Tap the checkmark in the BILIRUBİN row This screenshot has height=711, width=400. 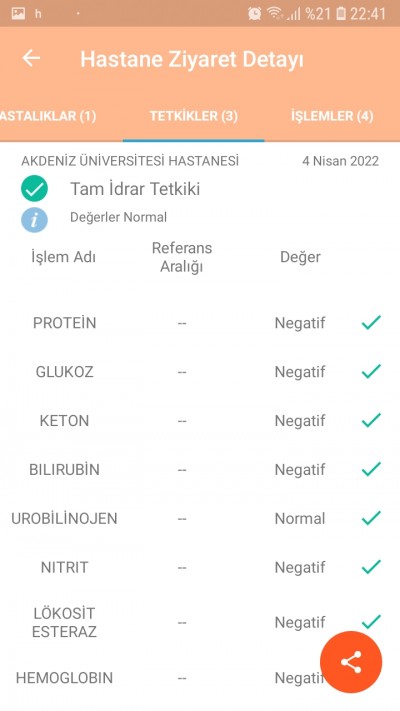[371, 469]
